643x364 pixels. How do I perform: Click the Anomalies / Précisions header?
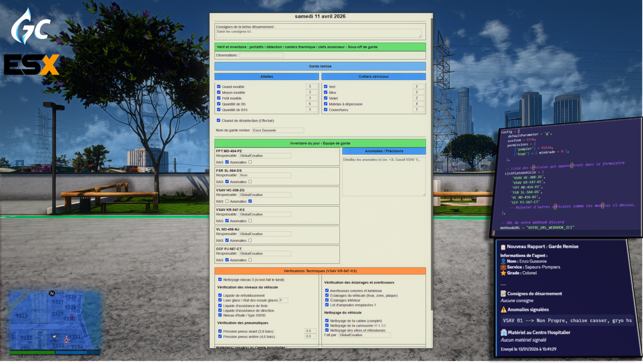click(384, 151)
